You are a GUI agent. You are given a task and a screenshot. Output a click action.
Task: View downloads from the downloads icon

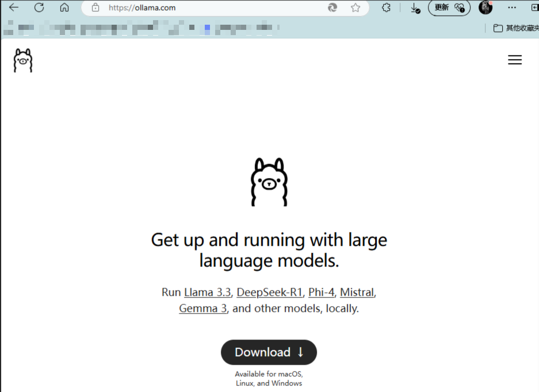click(415, 9)
